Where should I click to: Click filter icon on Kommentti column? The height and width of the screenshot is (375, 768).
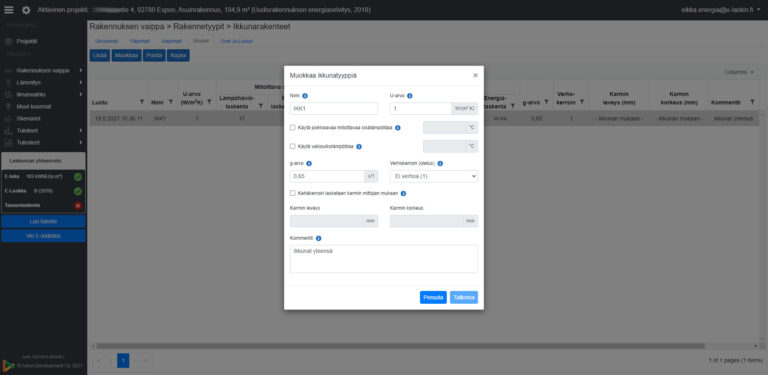[753, 102]
